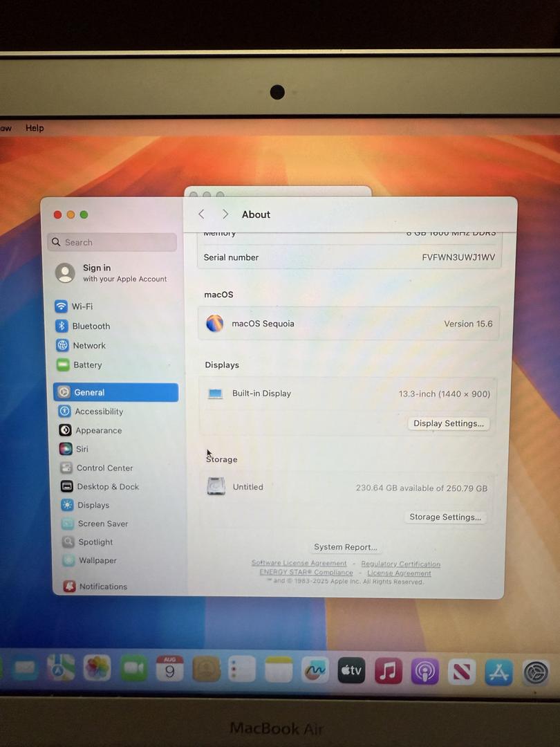Open News from the Dock
Screen dimensions: 560x747
(x=461, y=672)
